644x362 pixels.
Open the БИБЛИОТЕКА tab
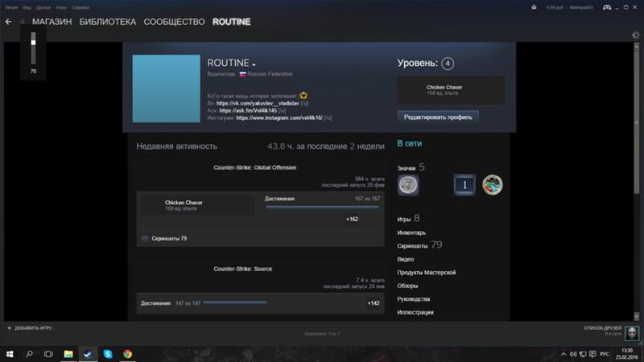click(x=108, y=22)
